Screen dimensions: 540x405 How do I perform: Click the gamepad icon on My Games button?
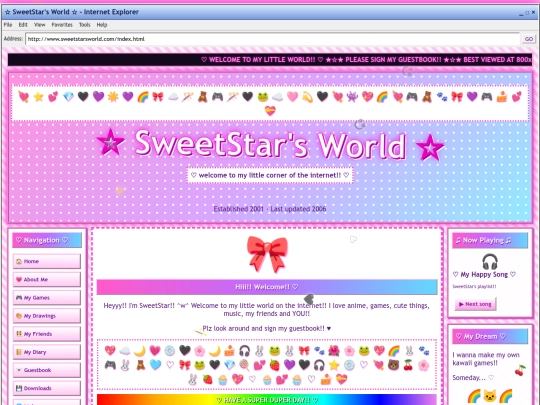click(x=19, y=298)
